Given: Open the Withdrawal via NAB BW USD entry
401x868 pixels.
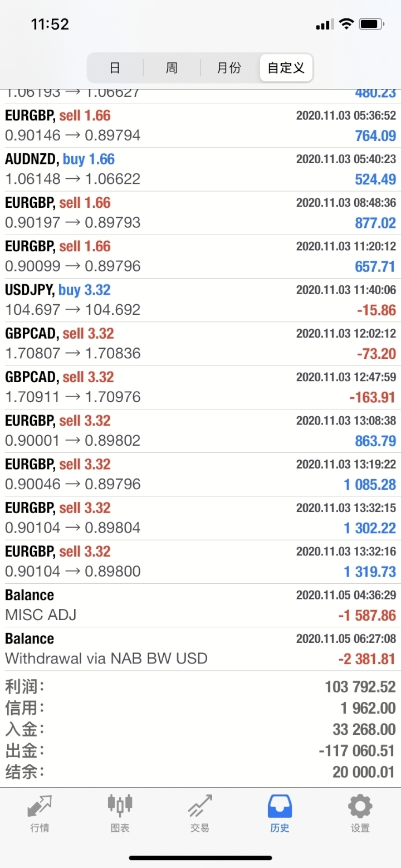Looking at the screenshot, I should pos(200,648).
